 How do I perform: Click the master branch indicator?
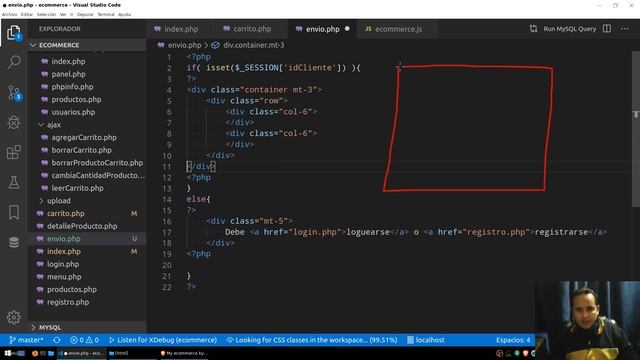pos(26,340)
